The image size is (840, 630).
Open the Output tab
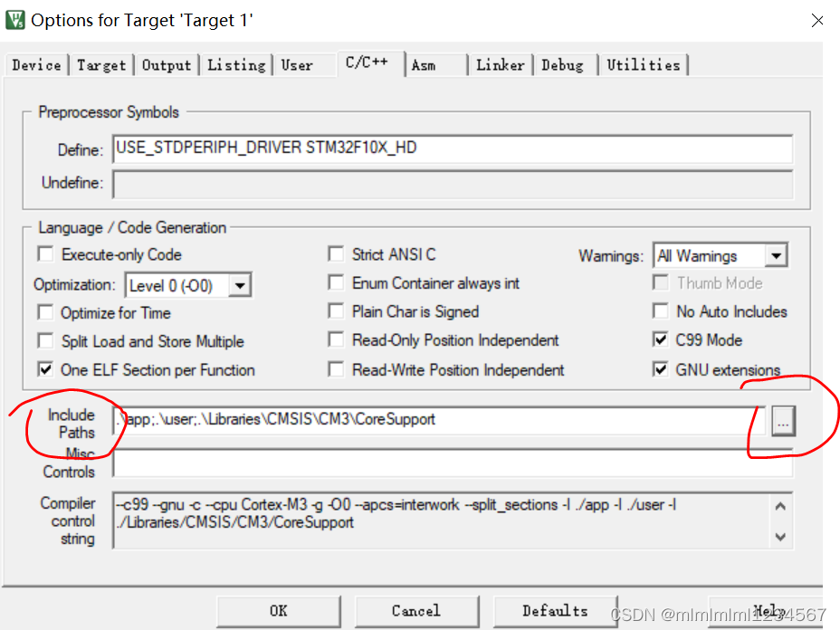point(166,65)
